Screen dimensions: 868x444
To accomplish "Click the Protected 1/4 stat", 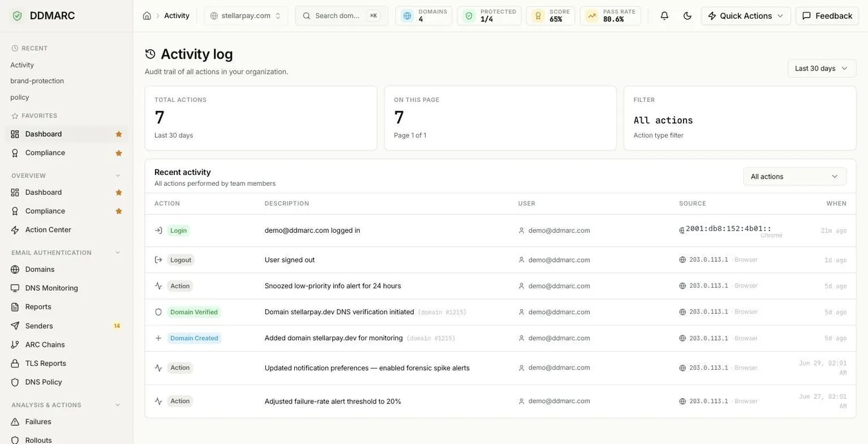I will (x=489, y=16).
